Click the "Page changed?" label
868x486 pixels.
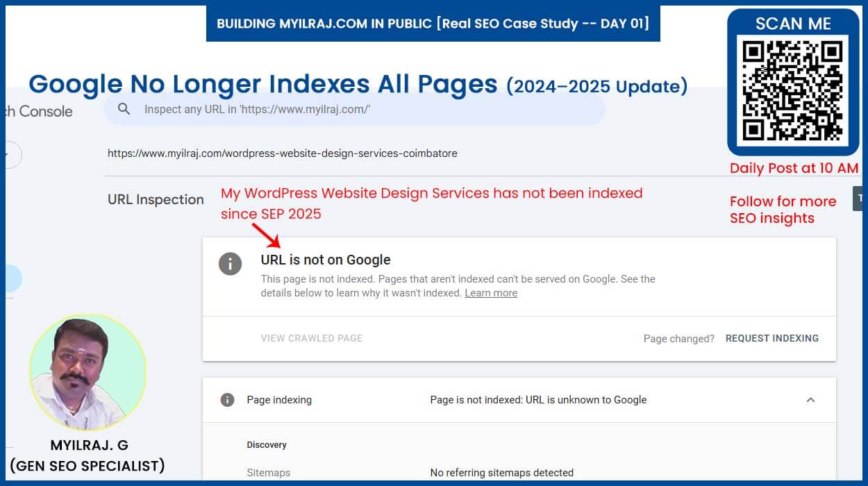(x=678, y=338)
